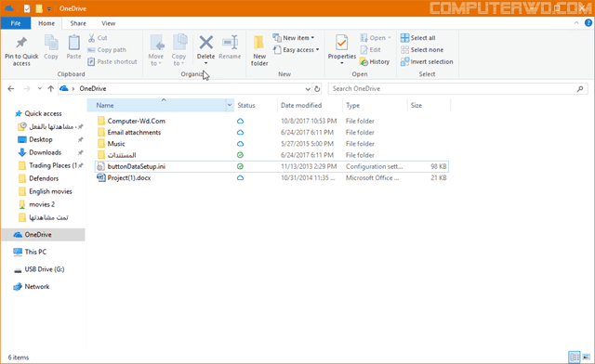The image size is (595, 364).
Task: Sort by Status column
Action: (x=256, y=105)
